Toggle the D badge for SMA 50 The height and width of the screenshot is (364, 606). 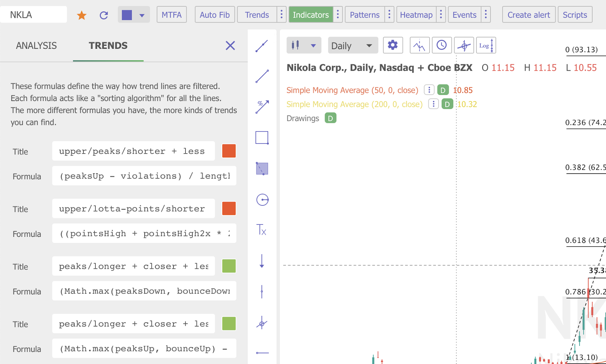(443, 90)
